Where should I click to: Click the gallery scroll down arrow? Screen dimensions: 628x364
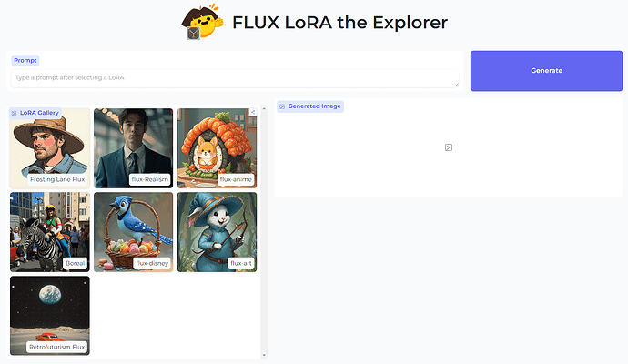(x=264, y=355)
